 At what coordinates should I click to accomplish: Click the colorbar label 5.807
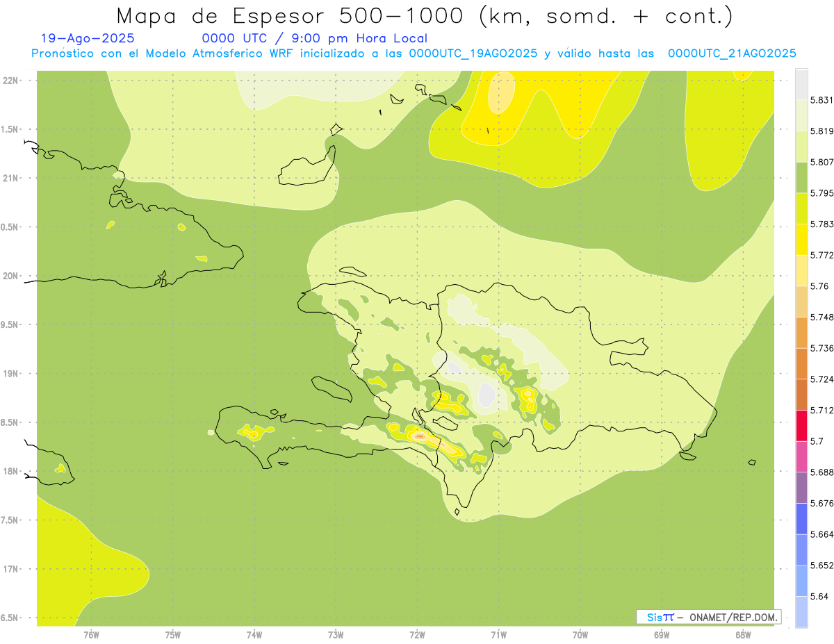point(822,162)
